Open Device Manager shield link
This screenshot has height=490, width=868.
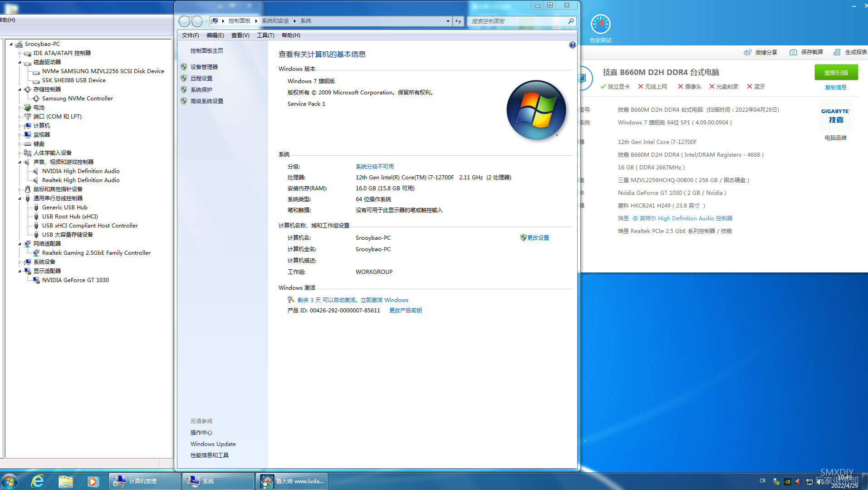point(204,67)
